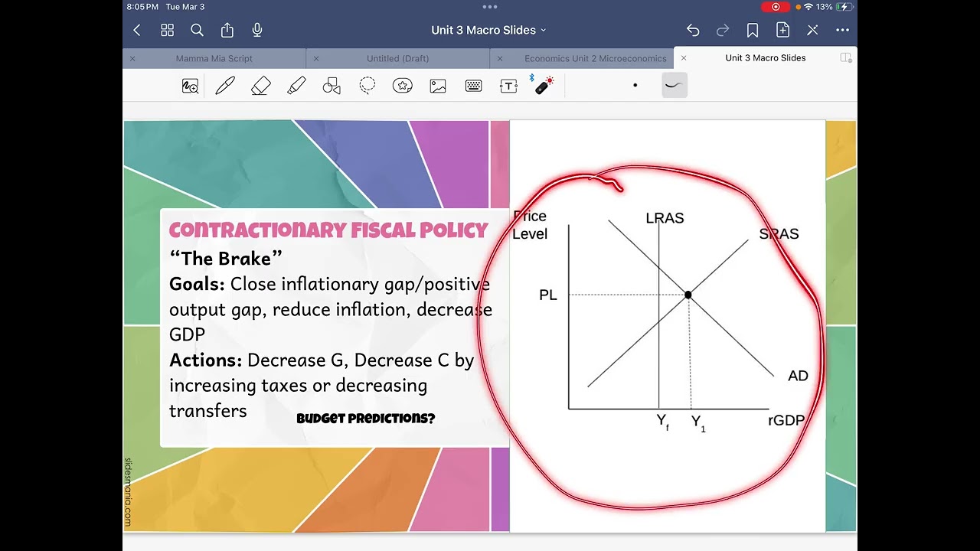Tap the share export icon
The image size is (980, 551).
[227, 30]
